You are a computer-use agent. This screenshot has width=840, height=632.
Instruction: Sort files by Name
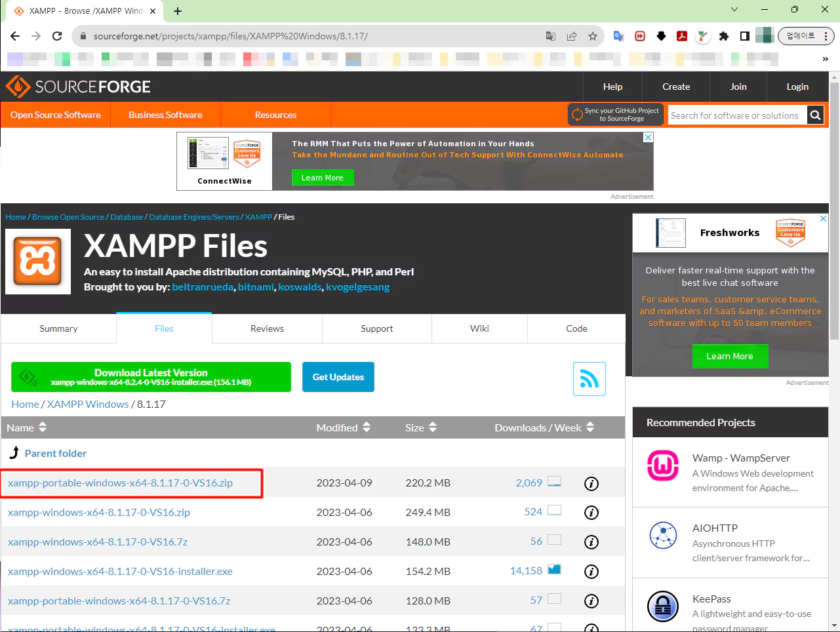pyautogui.click(x=26, y=427)
